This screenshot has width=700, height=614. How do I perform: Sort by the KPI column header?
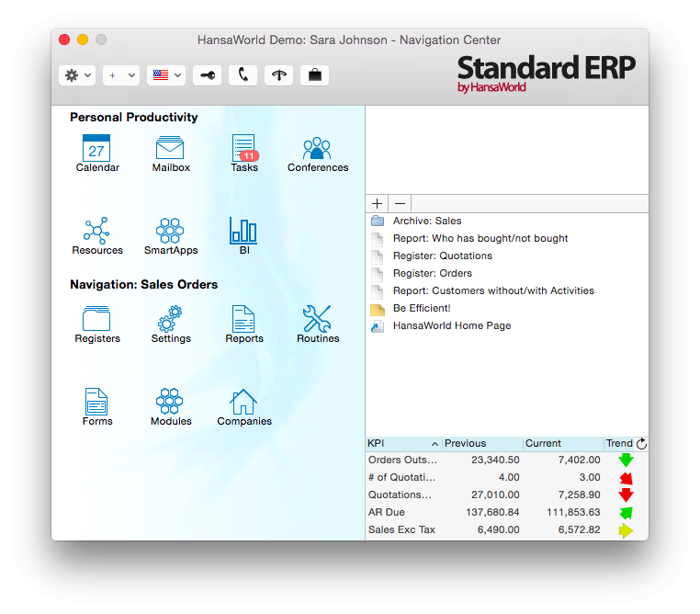pos(403,443)
